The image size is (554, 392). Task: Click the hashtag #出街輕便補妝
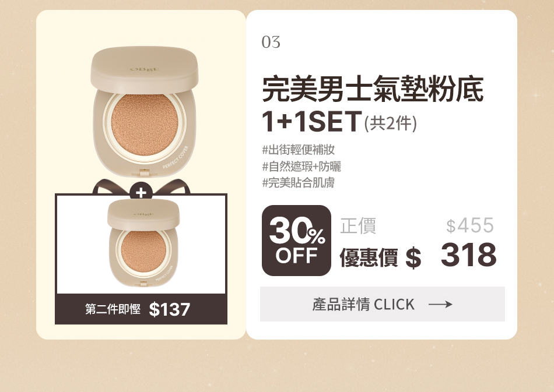[298, 150]
